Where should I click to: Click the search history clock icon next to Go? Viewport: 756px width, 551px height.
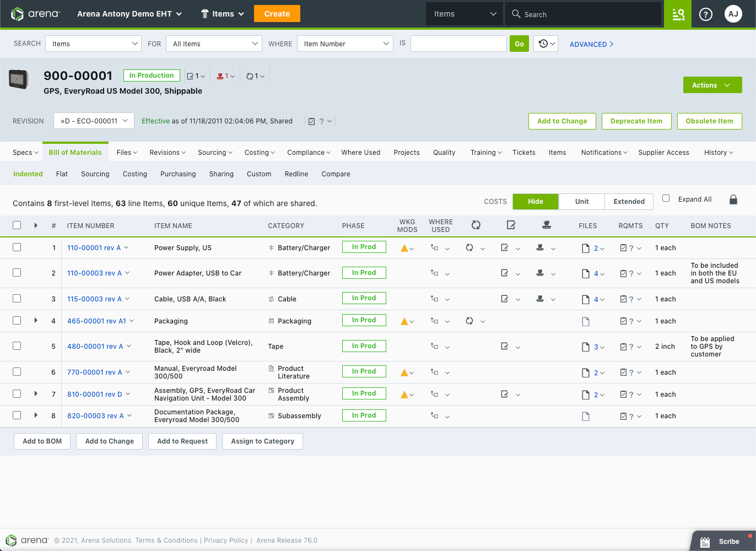click(542, 44)
